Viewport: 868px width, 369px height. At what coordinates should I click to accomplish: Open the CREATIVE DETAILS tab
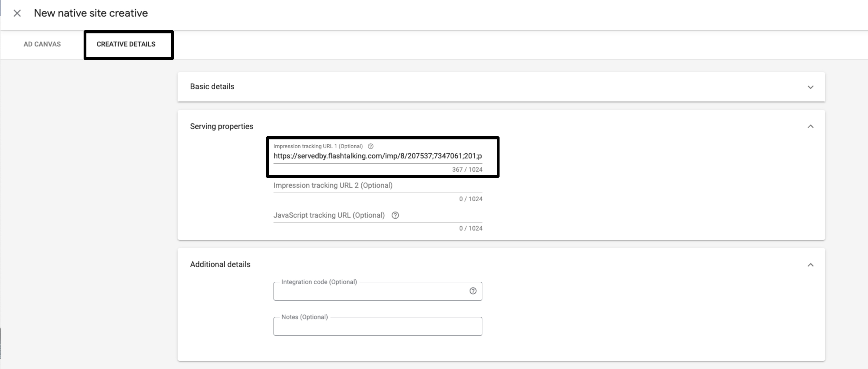126,44
